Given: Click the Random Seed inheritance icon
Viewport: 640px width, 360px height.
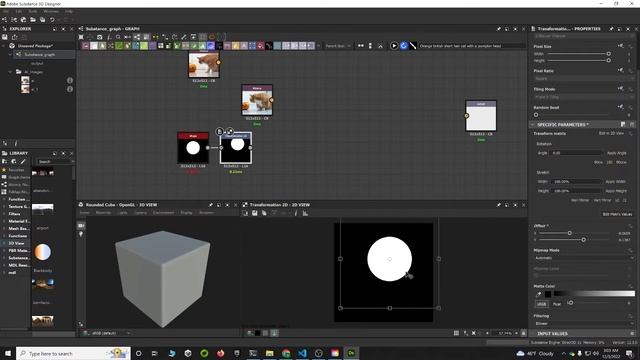Looking at the screenshot, I should pyautogui.click(x=620, y=107).
